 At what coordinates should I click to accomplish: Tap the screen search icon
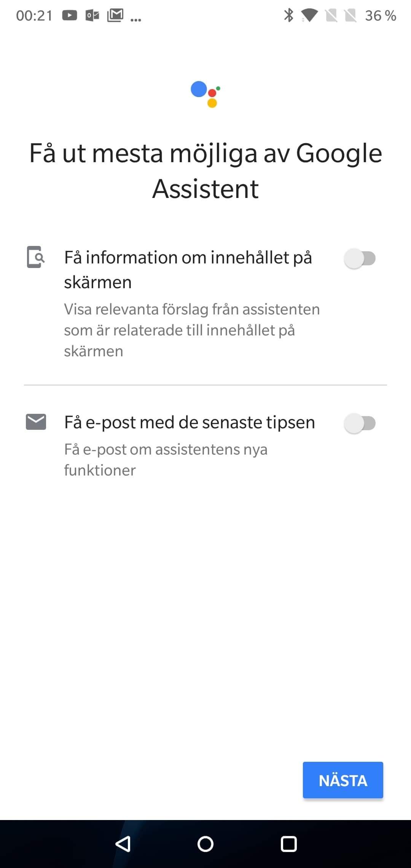35,257
